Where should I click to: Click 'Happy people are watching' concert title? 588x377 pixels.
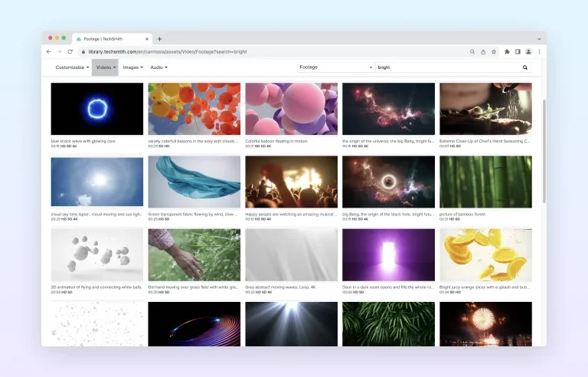292,214
